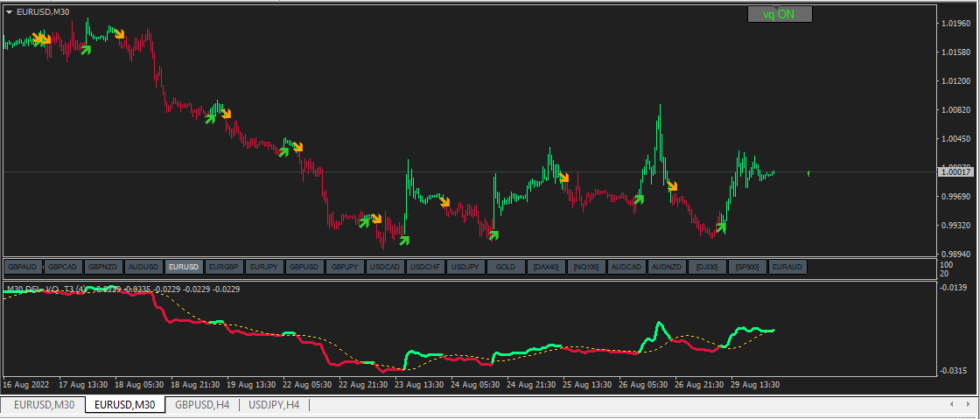This screenshot has height=419, width=980.
Task: Click the tab scroll right arrow
Action: 968,405
